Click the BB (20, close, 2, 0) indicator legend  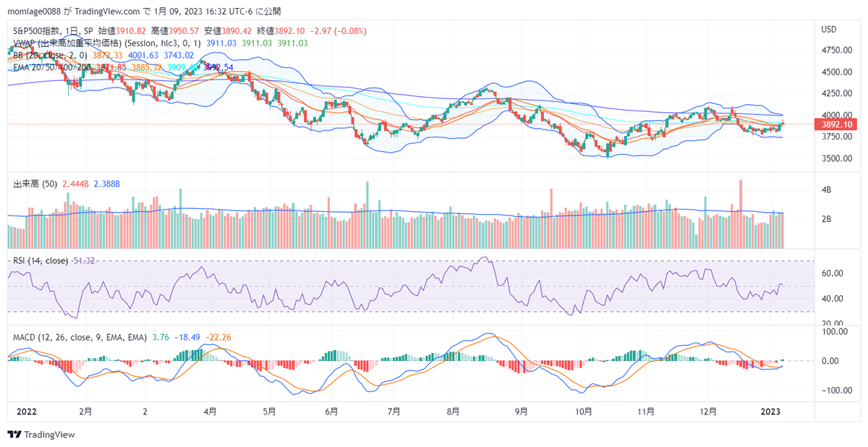(51, 55)
